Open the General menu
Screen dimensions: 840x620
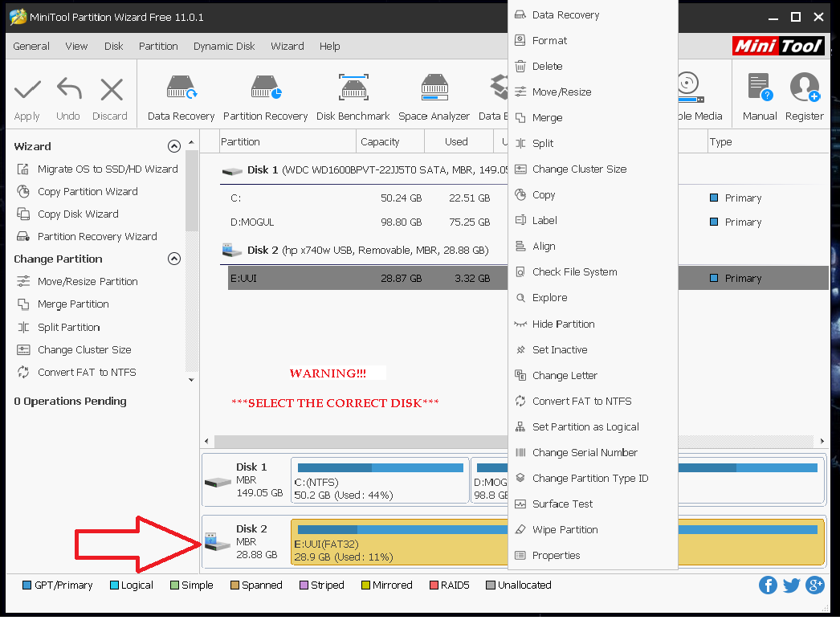click(x=31, y=46)
